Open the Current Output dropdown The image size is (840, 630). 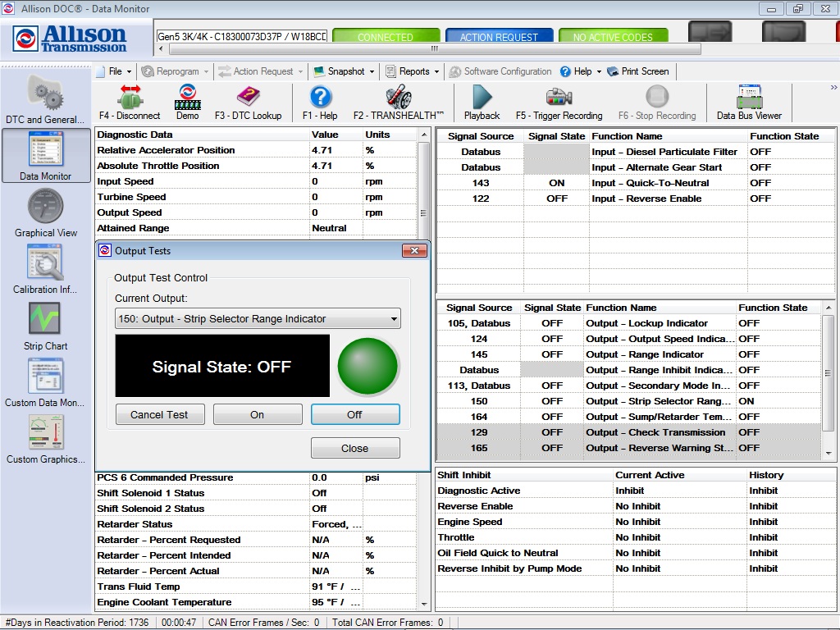coord(255,318)
